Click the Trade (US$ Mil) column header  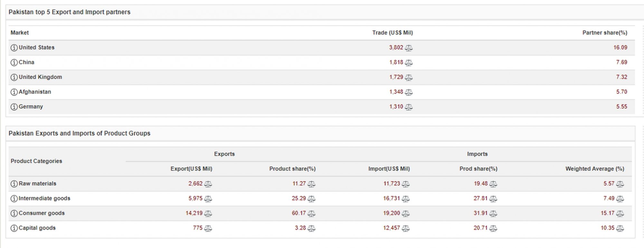(393, 33)
